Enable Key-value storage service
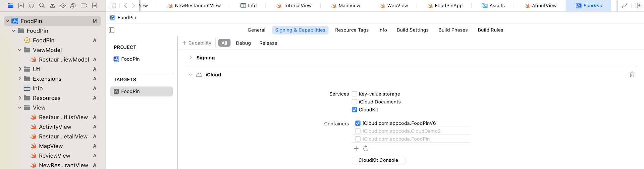Viewport: 644px width, 169px height. click(x=354, y=94)
